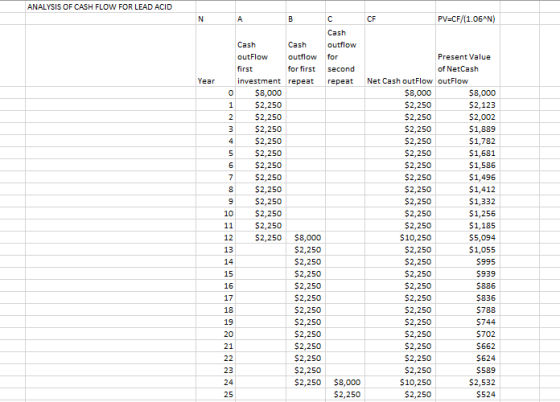The width and height of the screenshot is (560, 402).
Task: Click the present value cell showing $8,000
Action: click(468, 93)
